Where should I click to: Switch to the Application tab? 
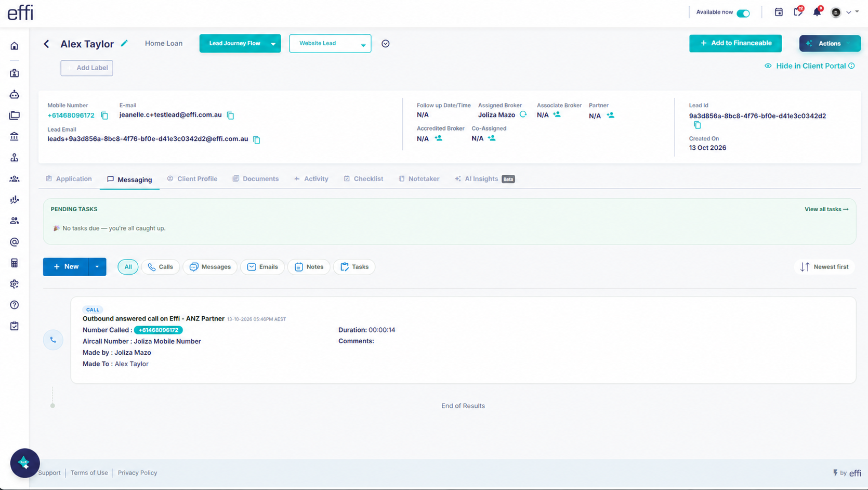coord(69,179)
